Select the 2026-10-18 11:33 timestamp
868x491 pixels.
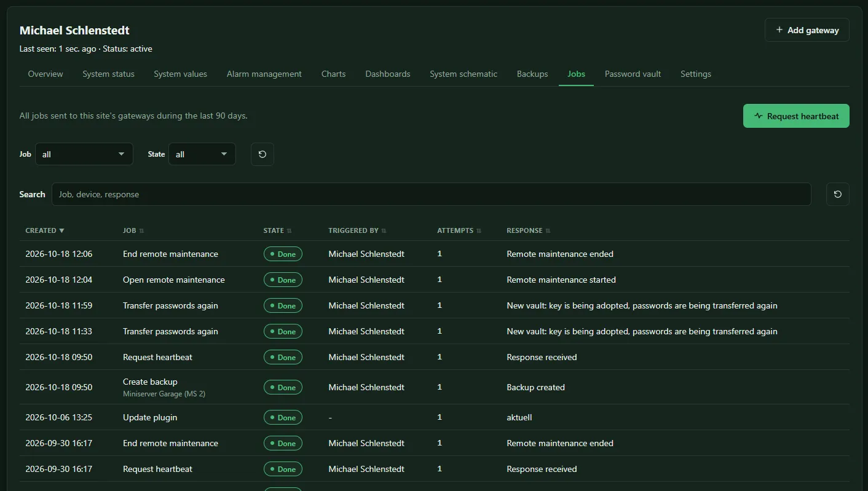(x=59, y=331)
